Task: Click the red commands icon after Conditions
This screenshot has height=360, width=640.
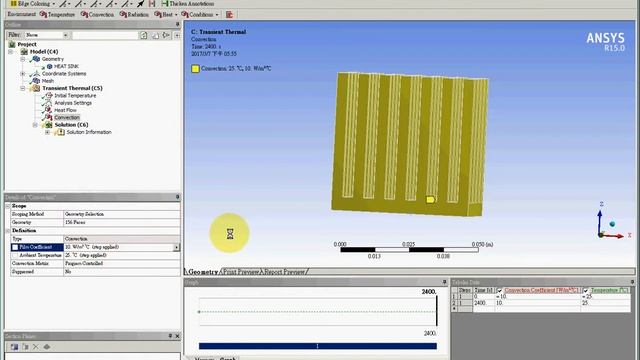Action: pos(229,15)
